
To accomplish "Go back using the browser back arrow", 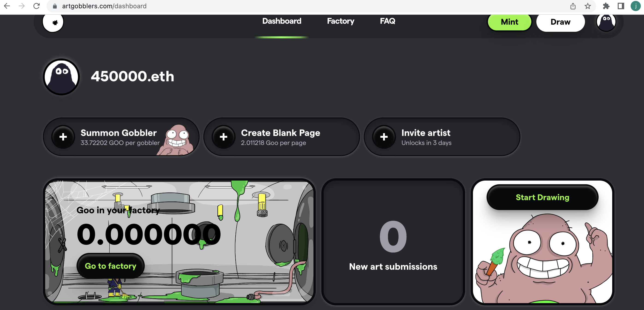I will tap(7, 6).
